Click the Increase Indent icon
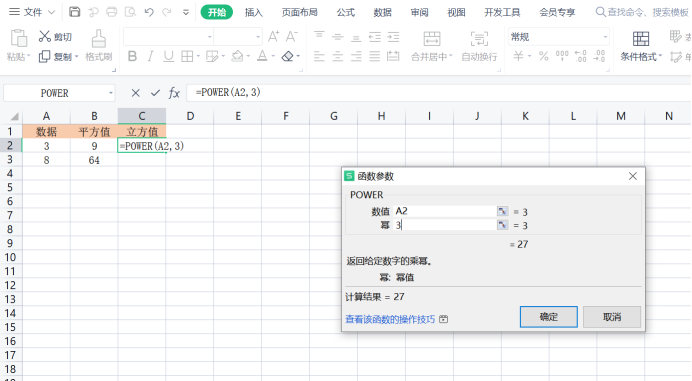Screen dimensions: 692x381 [x=393, y=37]
